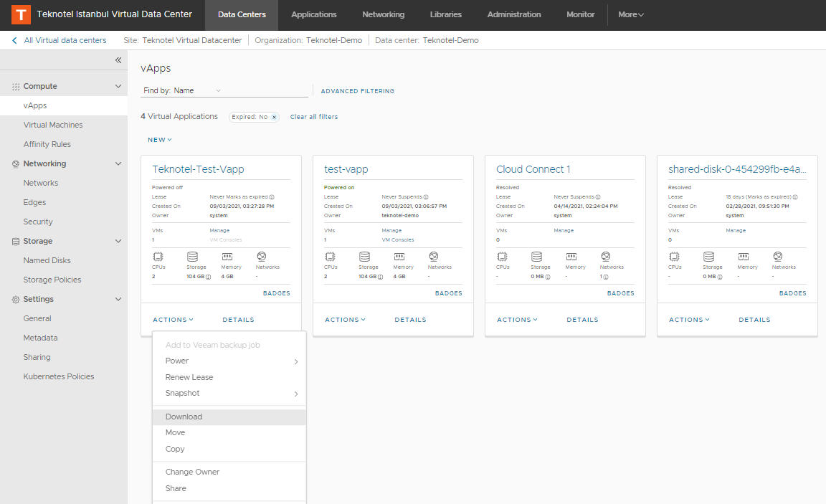The height and width of the screenshot is (504, 826).
Task: Click the Storage section disk icon in sidebar
Action: (16, 241)
